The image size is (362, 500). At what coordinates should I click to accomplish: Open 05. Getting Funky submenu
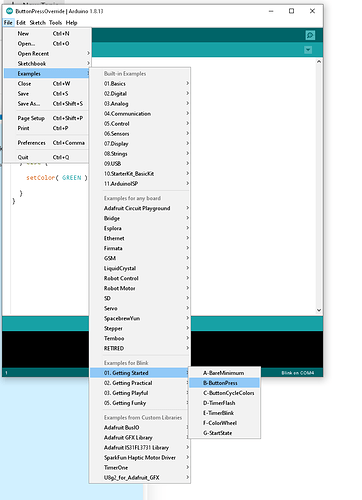coord(140,403)
